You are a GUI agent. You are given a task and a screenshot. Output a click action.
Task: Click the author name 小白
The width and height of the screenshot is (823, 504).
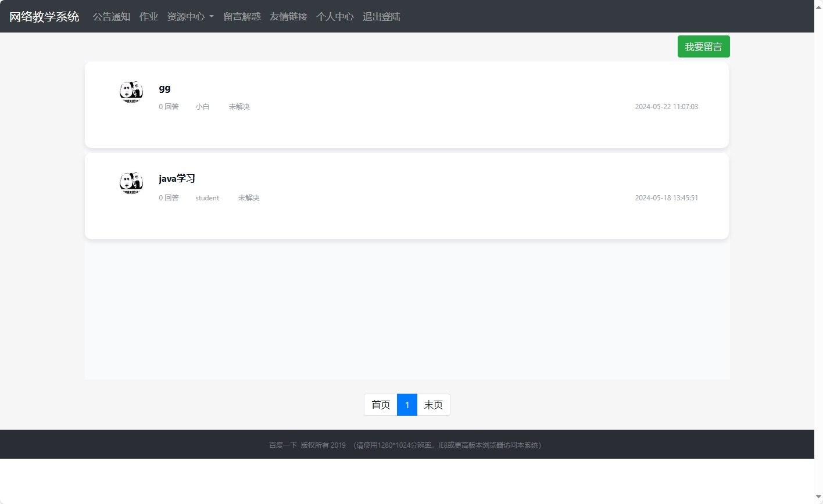coord(202,107)
